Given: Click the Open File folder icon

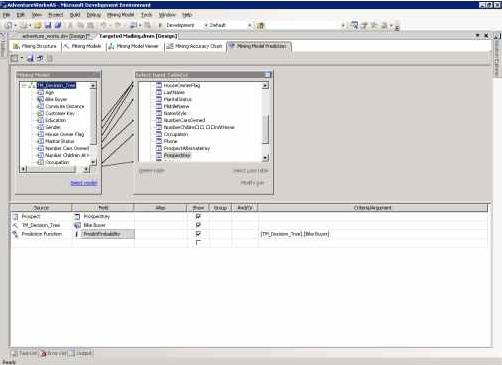Looking at the screenshot, I should pos(38,25).
